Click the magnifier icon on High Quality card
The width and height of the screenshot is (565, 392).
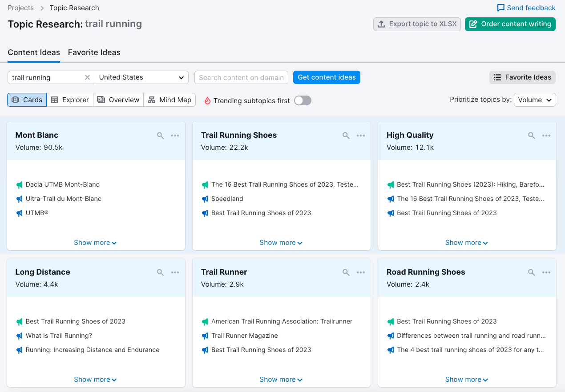coord(531,136)
